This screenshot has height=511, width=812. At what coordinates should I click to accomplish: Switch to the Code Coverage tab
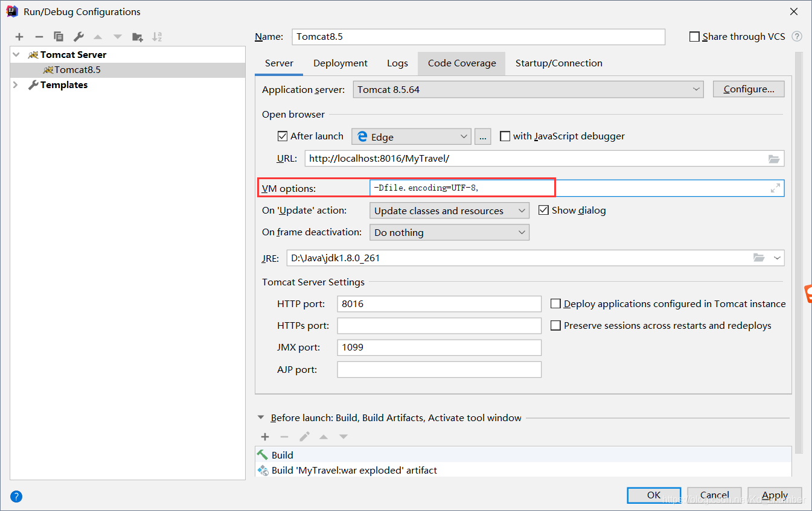(x=462, y=63)
